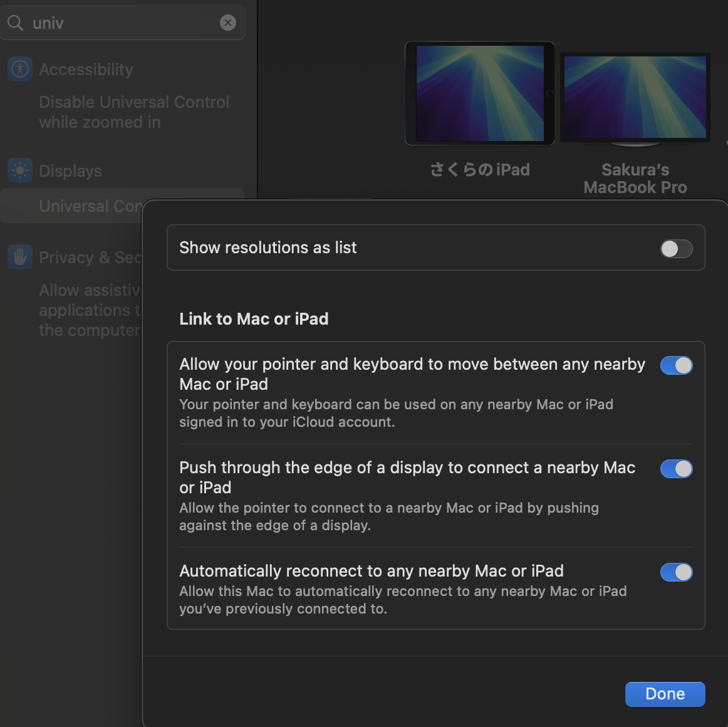Select the Universal Control search result
The height and width of the screenshot is (727, 728).
pos(88,206)
